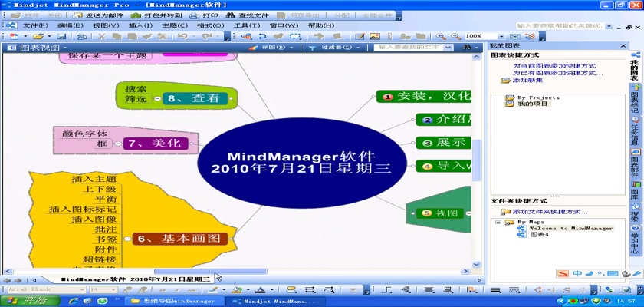Click the Insert notes pencil icon
The height and width of the screenshot is (307, 644).
coord(360,36)
